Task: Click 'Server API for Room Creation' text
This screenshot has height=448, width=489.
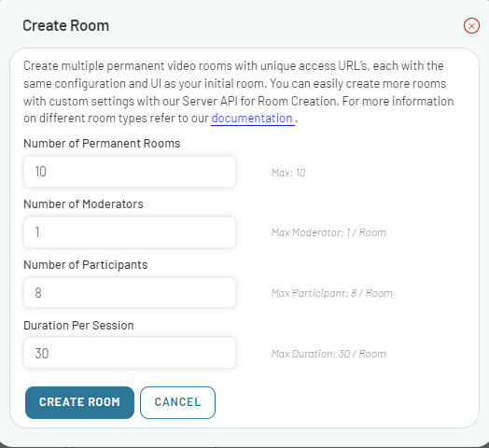Action: tap(260, 101)
